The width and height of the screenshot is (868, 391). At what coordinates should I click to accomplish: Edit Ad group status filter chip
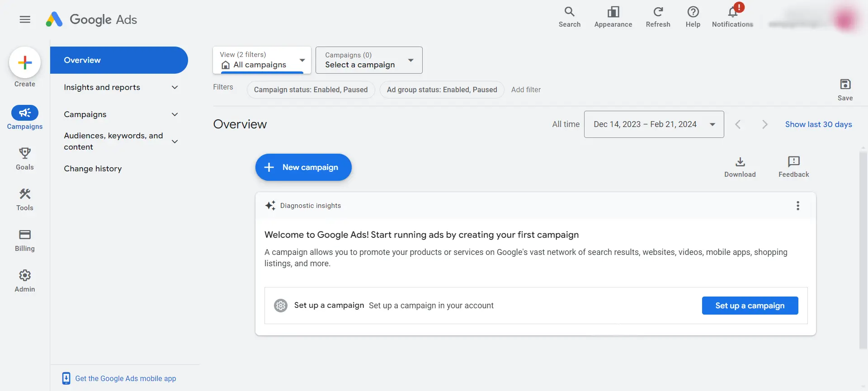442,90
